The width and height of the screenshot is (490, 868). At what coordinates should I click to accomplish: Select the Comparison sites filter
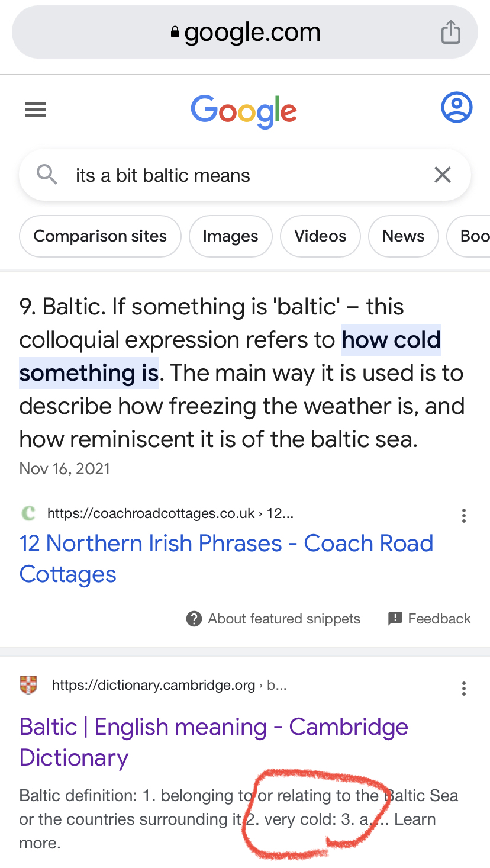pyautogui.click(x=100, y=236)
